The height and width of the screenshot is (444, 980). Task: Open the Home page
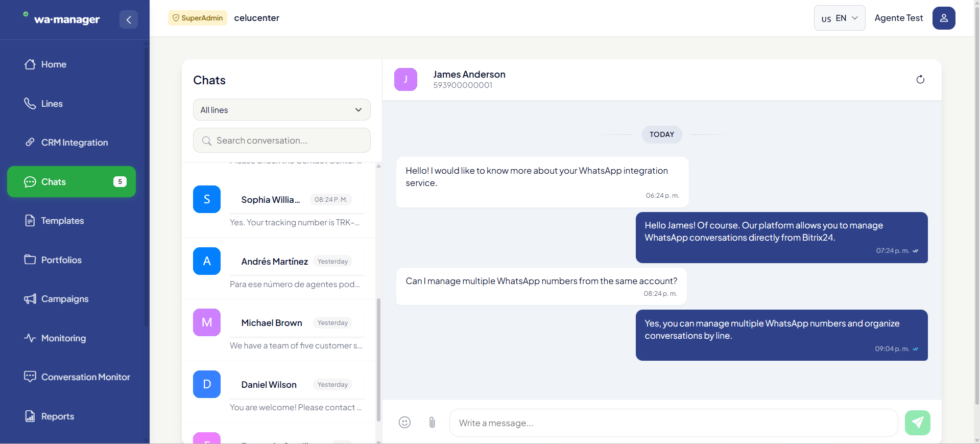[x=71, y=64]
